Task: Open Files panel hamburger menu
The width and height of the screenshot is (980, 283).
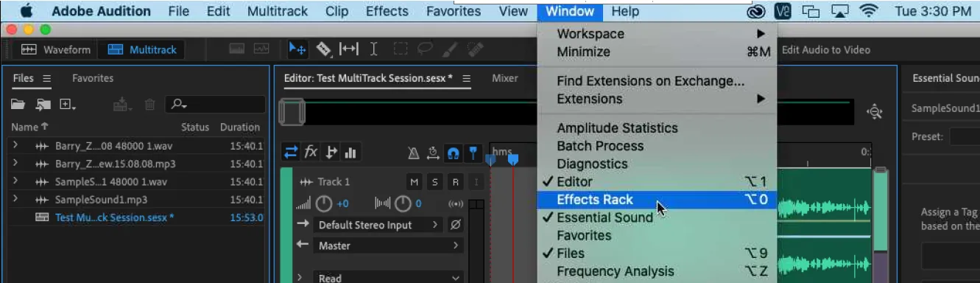Action: 46,78
